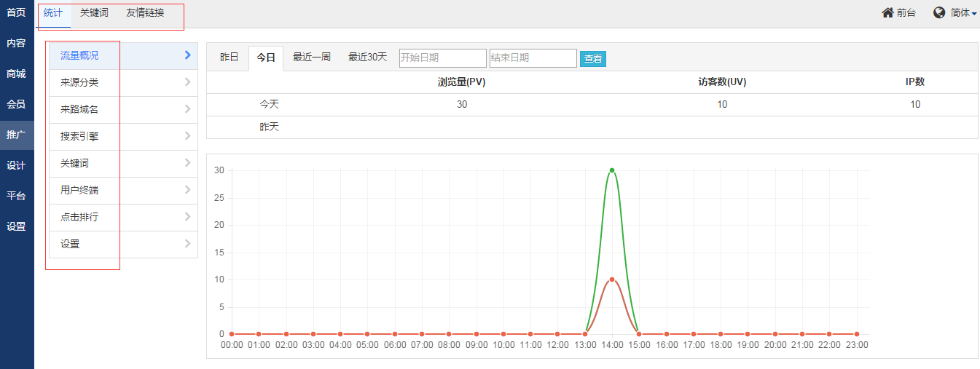Viewport: 980px width, 369px height.
Task: Click the chevron on the submenu 关键词 row
Action: 187,162
